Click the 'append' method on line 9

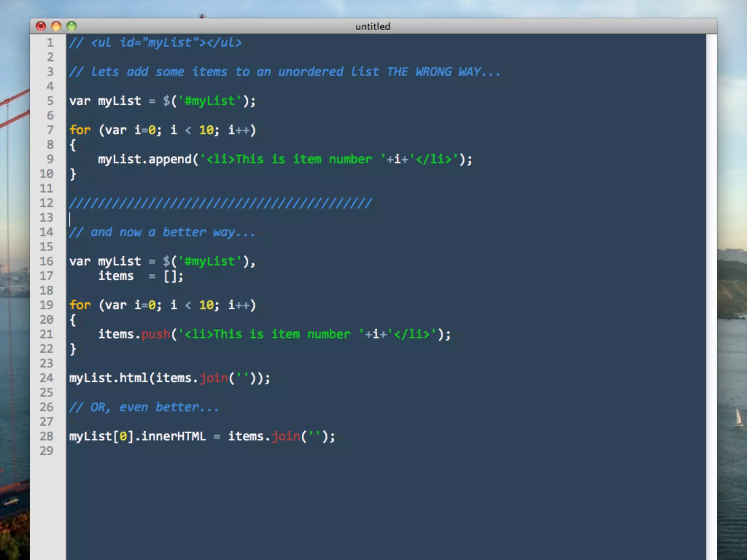[x=170, y=159]
